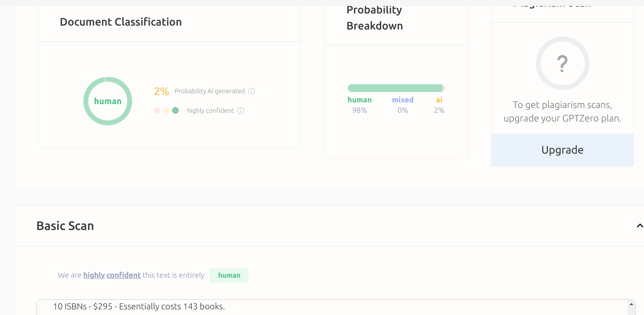Click the green confidence dot
Viewport: 644px width, 315px height.
(x=176, y=111)
